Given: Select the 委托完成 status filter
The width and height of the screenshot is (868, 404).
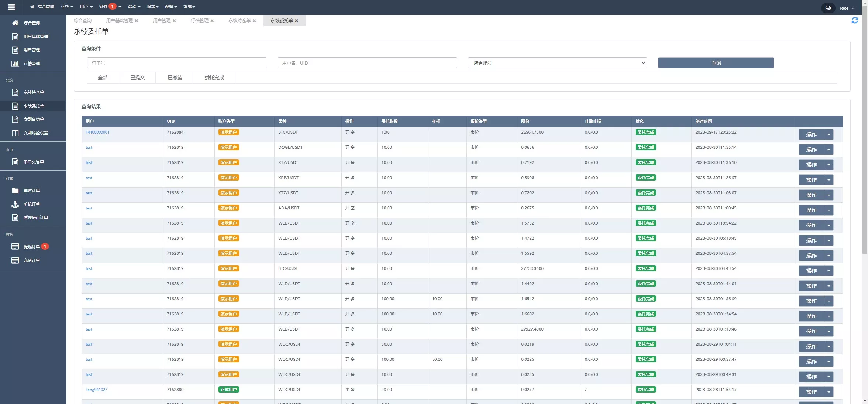Looking at the screenshot, I should 214,78.
